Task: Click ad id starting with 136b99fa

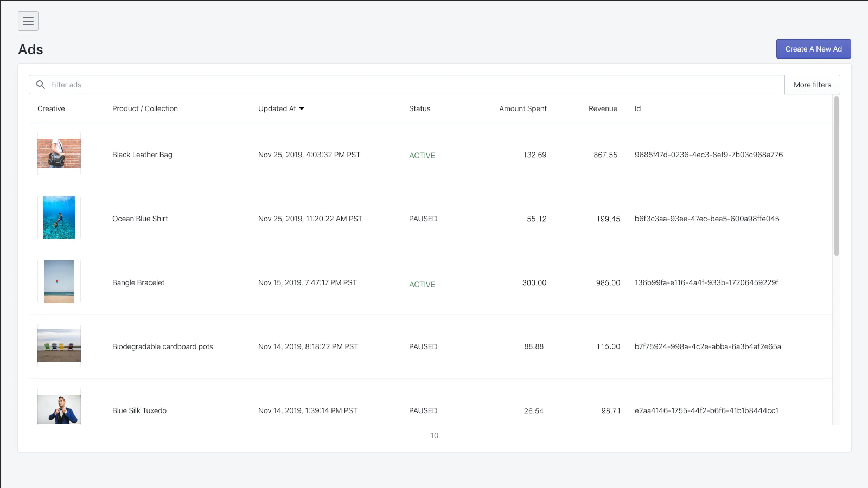Action: pyautogui.click(x=706, y=282)
